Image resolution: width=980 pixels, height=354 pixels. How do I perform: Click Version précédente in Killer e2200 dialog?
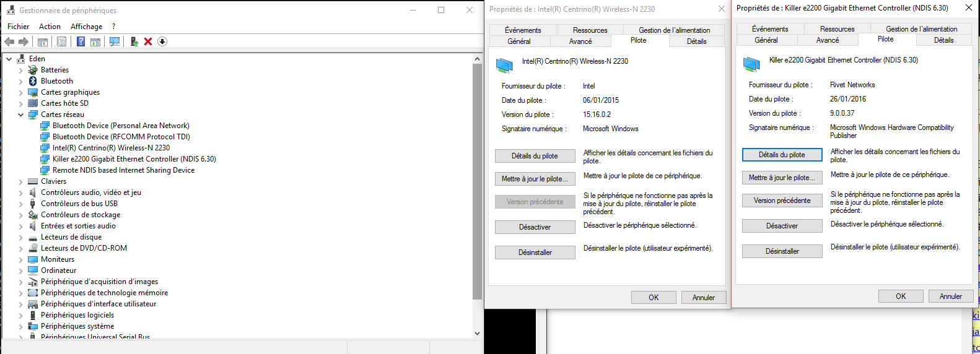pyautogui.click(x=782, y=201)
